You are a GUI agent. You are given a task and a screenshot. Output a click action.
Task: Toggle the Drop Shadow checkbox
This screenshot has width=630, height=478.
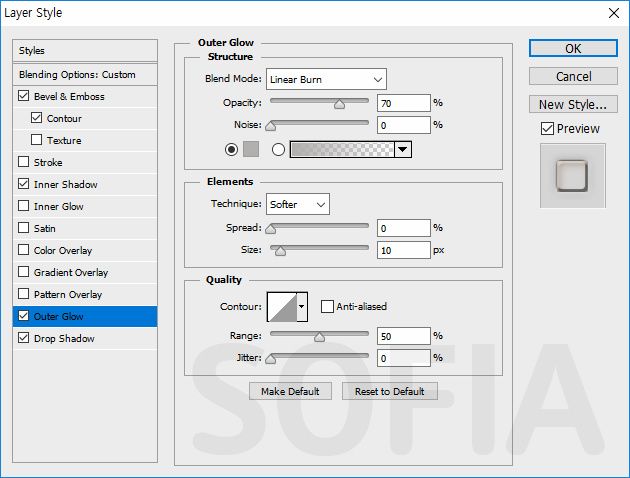tap(24, 338)
